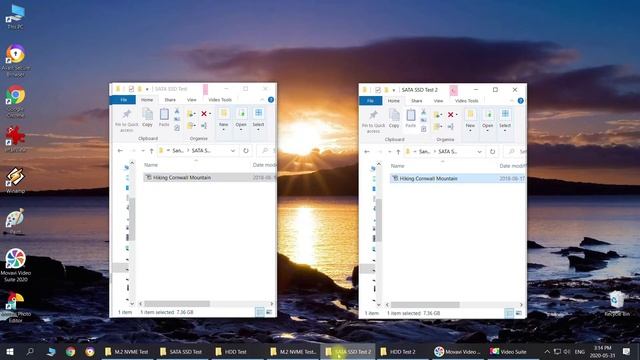Click the Move to icon in SATA SSD Test 2
The width and height of the screenshot is (640, 360).
(x=438, y=115)
